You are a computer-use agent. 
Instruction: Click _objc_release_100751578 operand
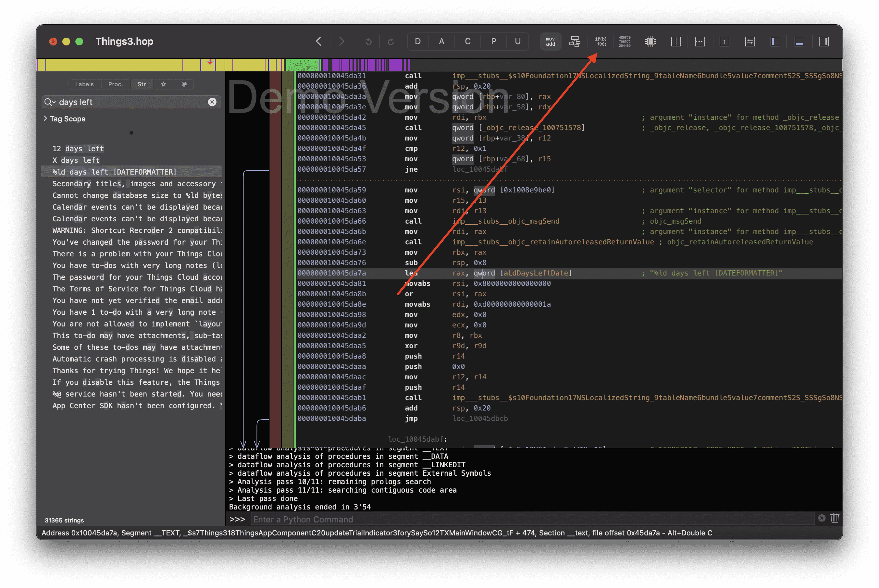pos(531,128)
